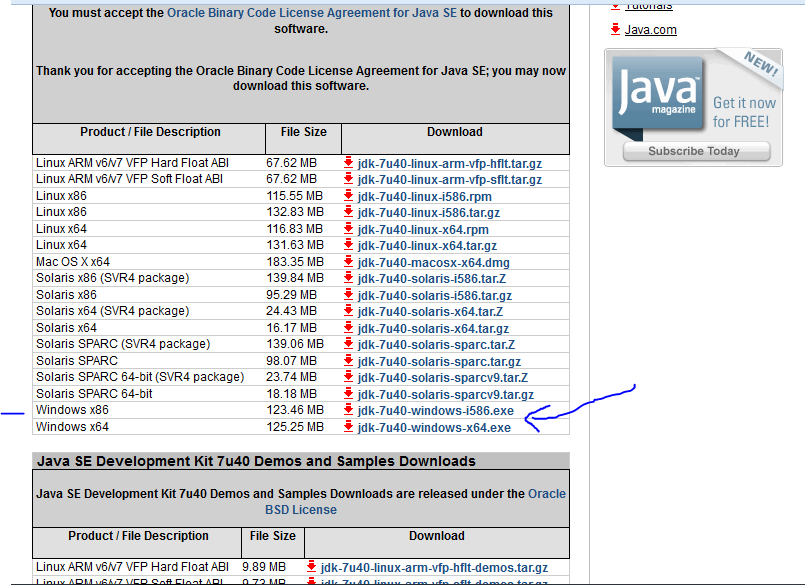Download jdk-7u40-linux-arm-vfp-sflt.tar.gz
The width and height of the screenshot is (805, 585).
(x=450, y=180)
